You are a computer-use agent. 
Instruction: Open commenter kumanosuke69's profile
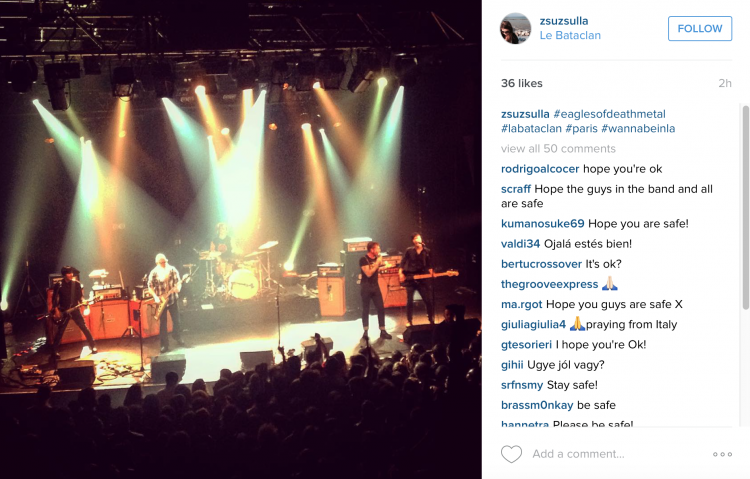542,223
